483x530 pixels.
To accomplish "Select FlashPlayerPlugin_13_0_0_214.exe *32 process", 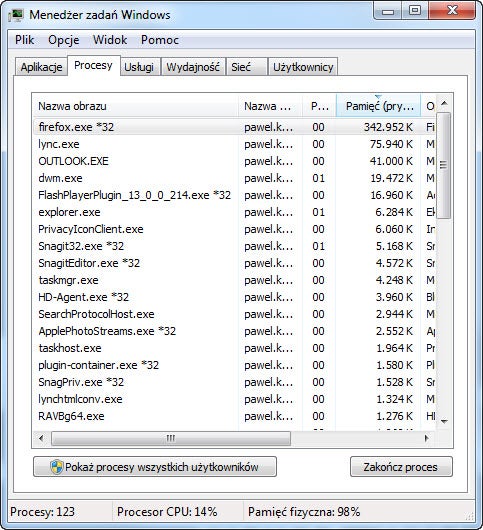I will click(235, 195).
